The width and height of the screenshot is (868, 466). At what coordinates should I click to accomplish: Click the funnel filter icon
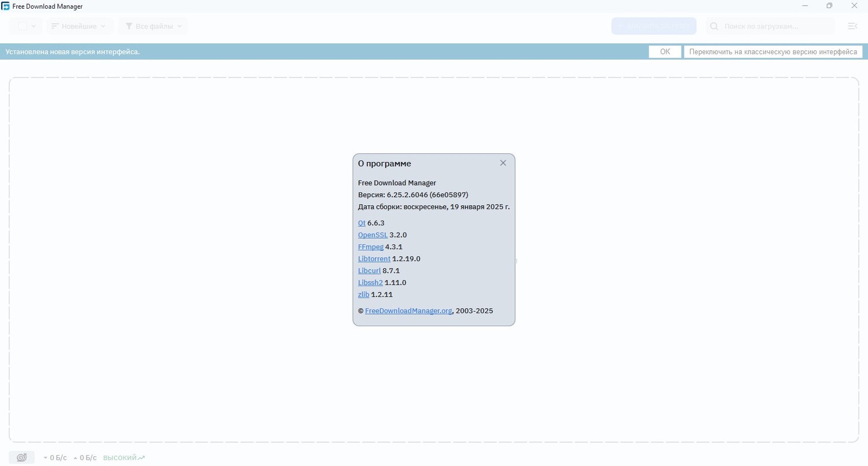pyautogui.click(x=129, y=26)
